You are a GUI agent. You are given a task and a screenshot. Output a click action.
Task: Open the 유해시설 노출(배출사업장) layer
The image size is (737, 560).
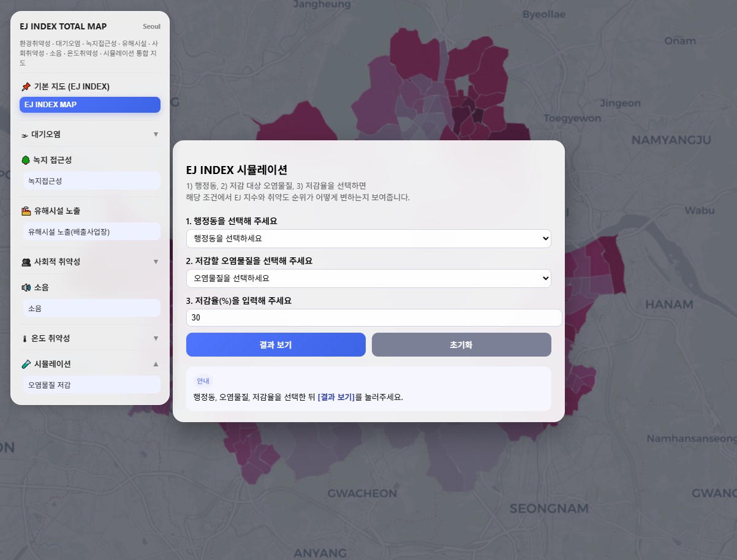click(90, 232)
